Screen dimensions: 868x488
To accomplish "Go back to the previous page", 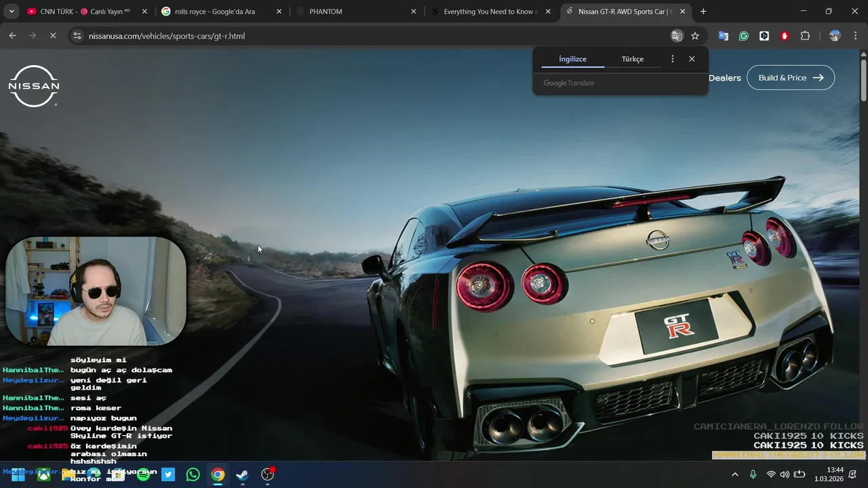I will (x=12, y=36).
